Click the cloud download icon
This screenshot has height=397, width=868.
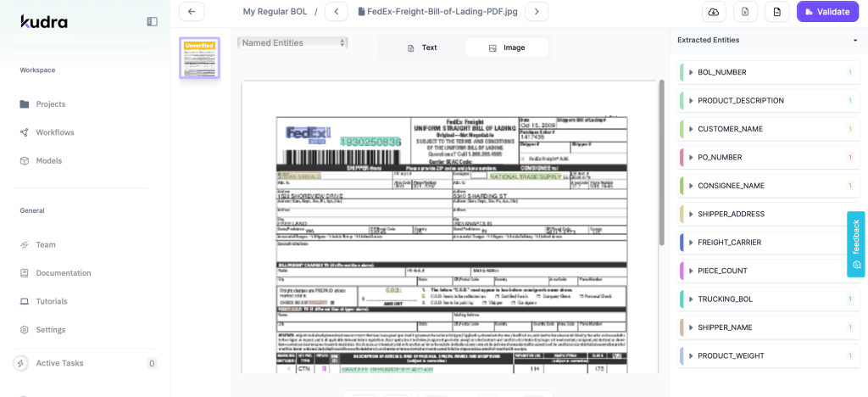[714, 12]
